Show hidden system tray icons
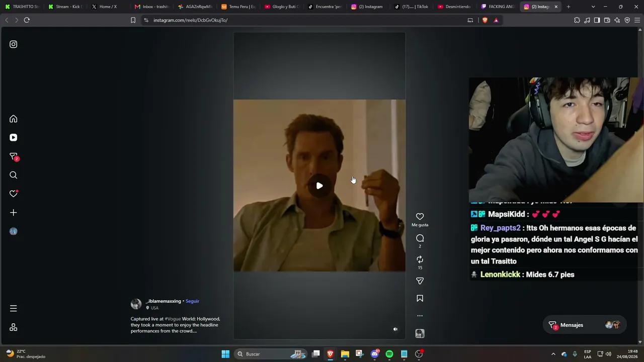 553,354
